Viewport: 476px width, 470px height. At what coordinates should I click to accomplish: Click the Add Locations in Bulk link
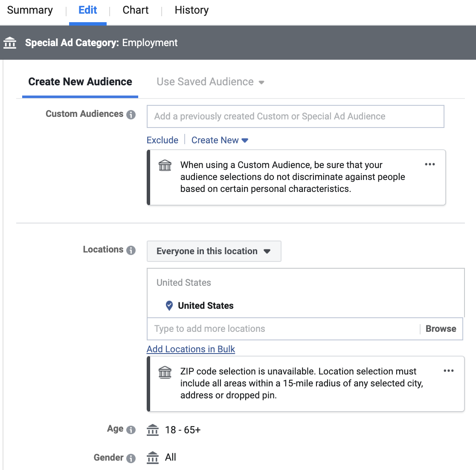[191, 349]
